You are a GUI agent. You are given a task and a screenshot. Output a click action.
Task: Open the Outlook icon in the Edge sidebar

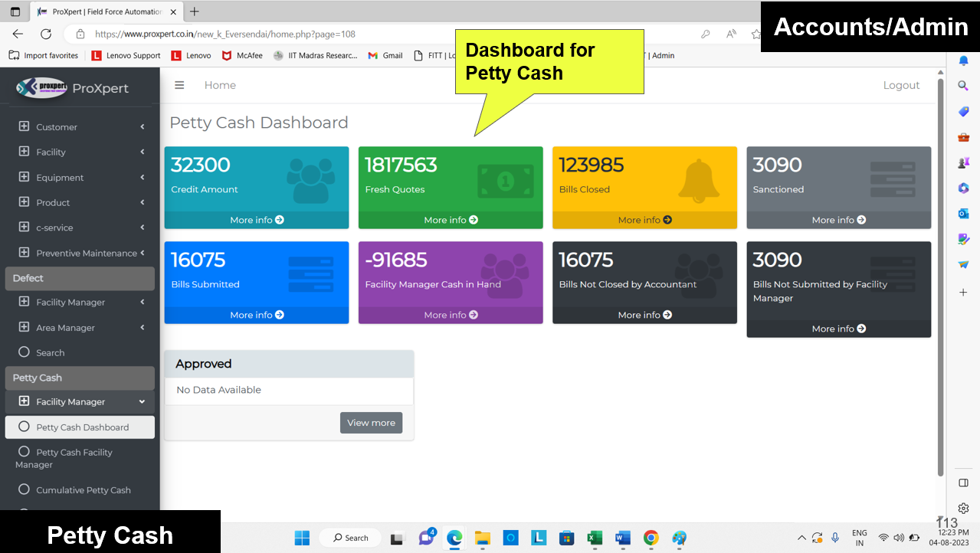pos(963,213)
